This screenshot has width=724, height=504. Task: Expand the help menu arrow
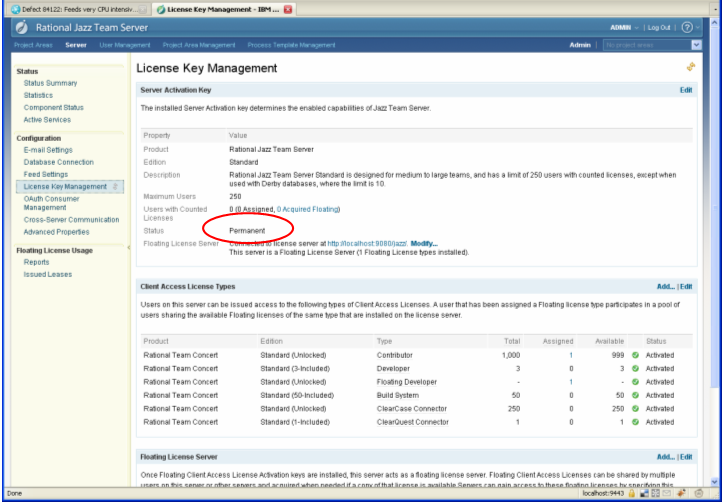click(697, 28)
